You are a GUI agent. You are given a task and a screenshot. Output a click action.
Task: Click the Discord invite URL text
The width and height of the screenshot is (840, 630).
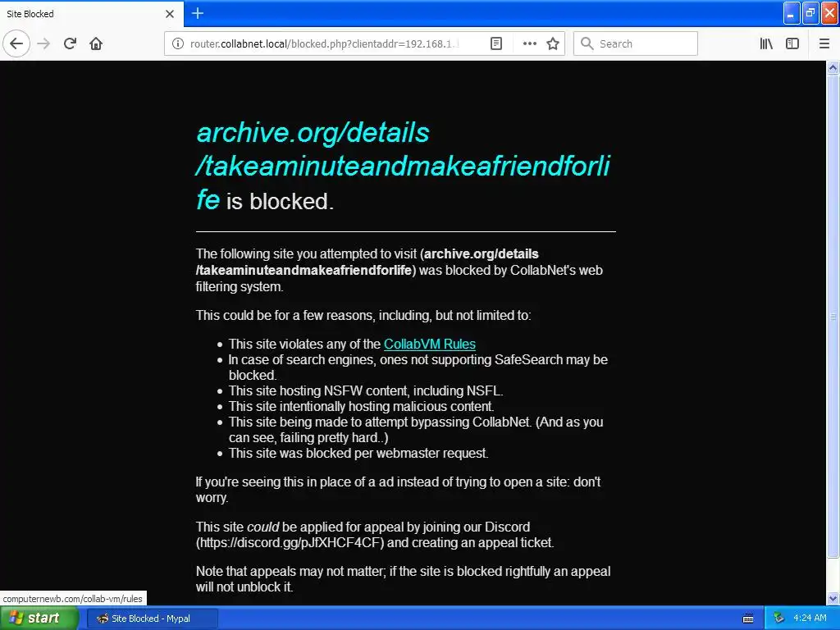click(x=290, y=543)
